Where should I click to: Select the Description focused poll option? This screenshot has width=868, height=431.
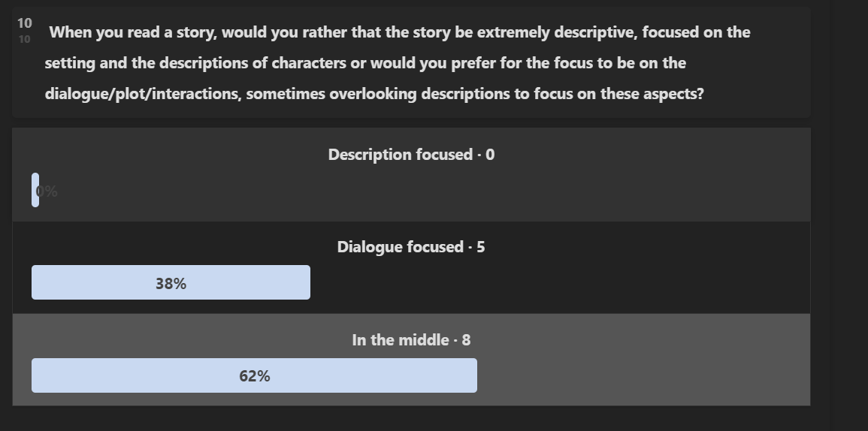(401, 155)
